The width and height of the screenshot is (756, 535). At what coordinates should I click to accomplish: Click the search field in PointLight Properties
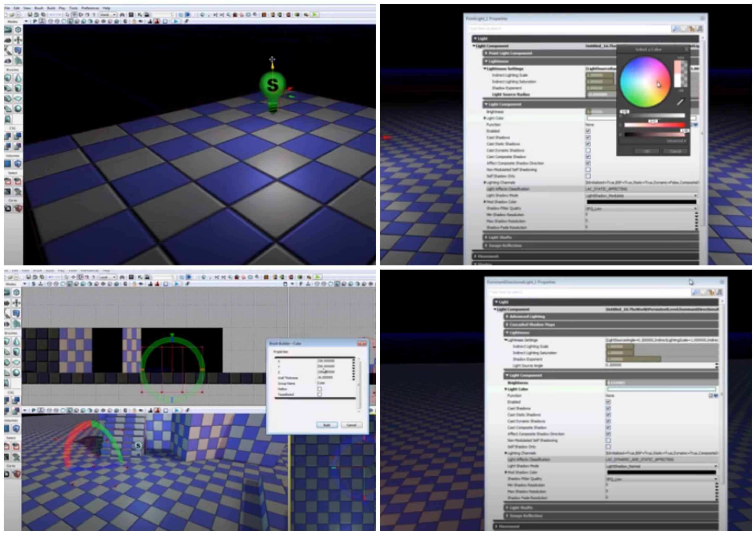[569, 29]
